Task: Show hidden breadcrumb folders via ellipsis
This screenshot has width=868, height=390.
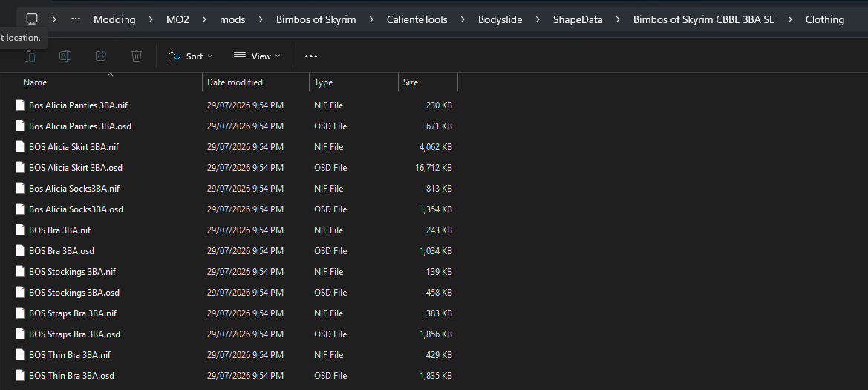Action: [76, 19]
